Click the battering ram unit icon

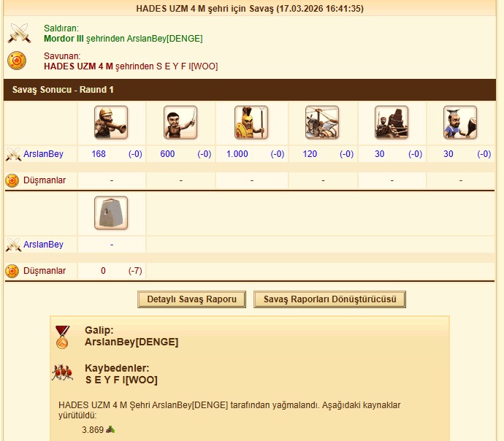point(392,123)
